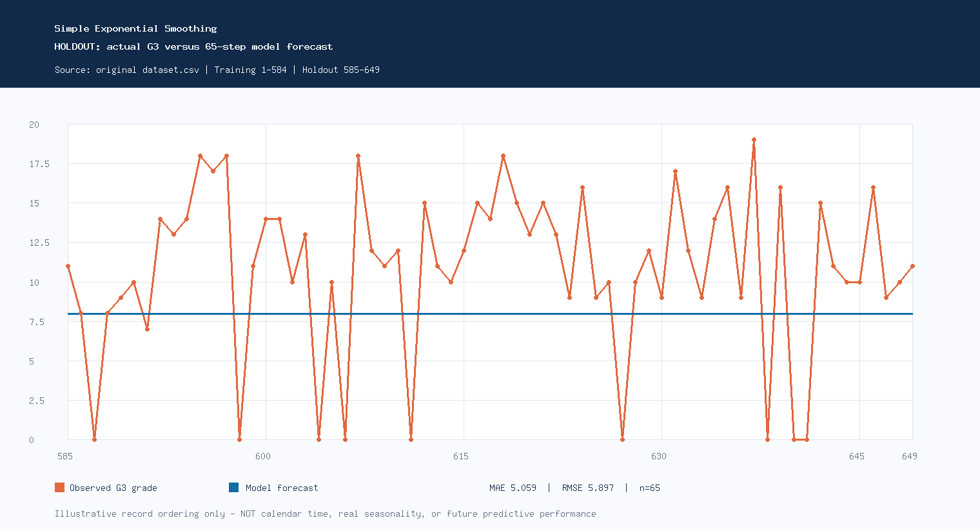Image resolution: width=980 pixels, height=529 pixels.
Task: Click the x-axis label "585"
Action: point(65,456)
